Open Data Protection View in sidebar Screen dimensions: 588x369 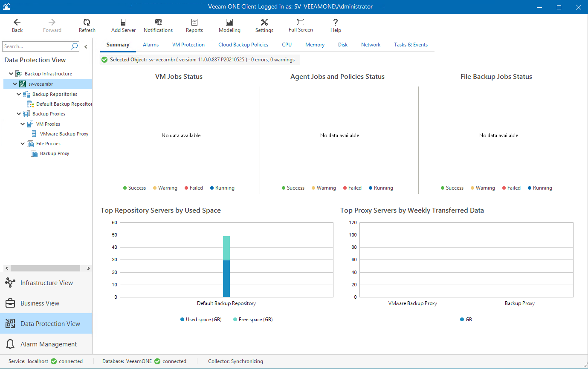[46, 323]
